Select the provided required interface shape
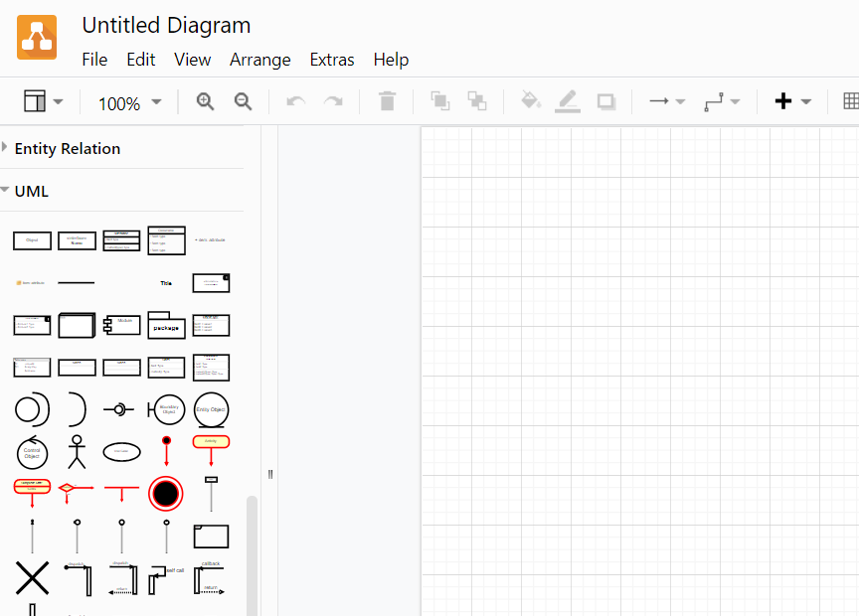This screenshot has width=859, height=616. pyautogui.click(x=33, y=409)
